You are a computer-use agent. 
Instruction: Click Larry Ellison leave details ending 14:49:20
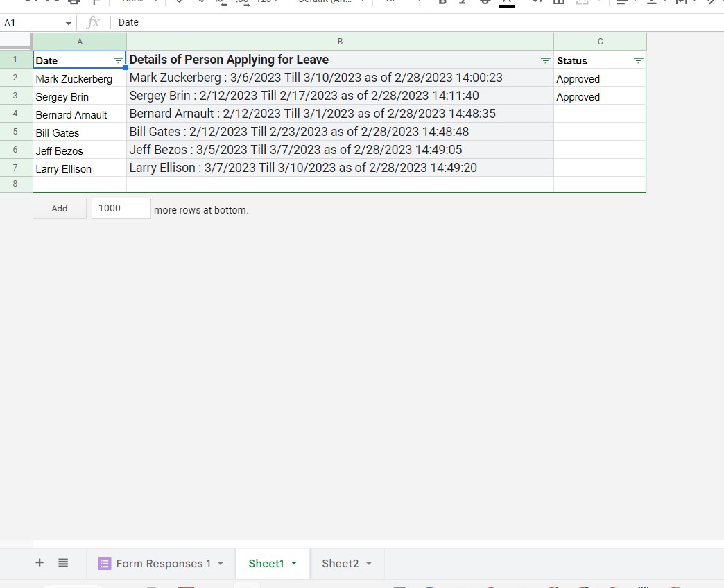[340, 168]
